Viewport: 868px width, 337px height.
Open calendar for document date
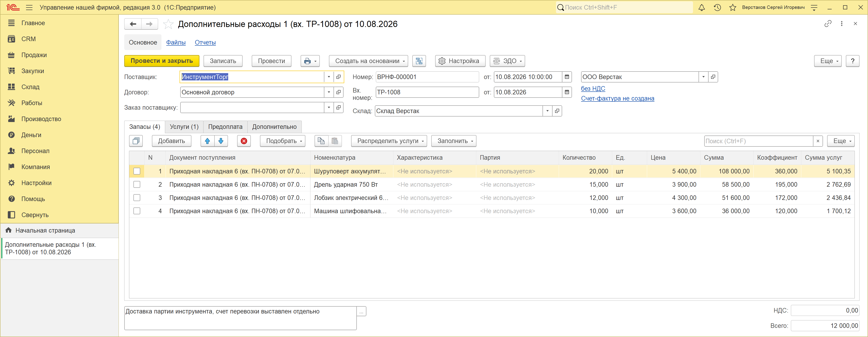coord(567,77)
